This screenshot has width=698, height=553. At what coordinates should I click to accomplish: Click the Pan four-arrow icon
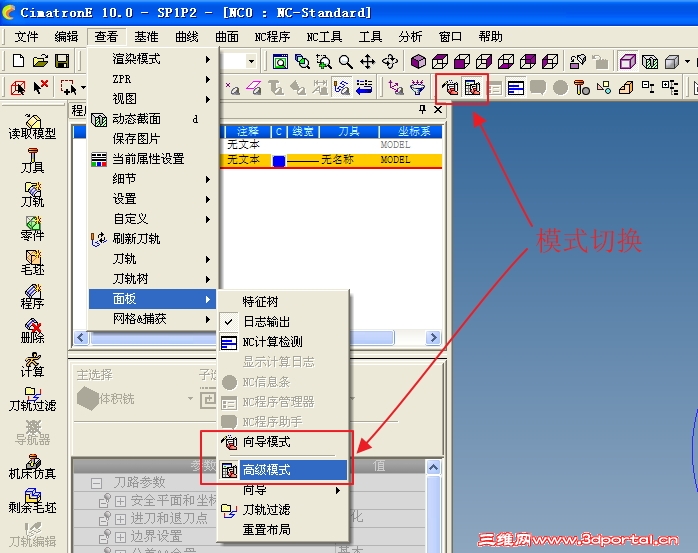click(368, 61)
